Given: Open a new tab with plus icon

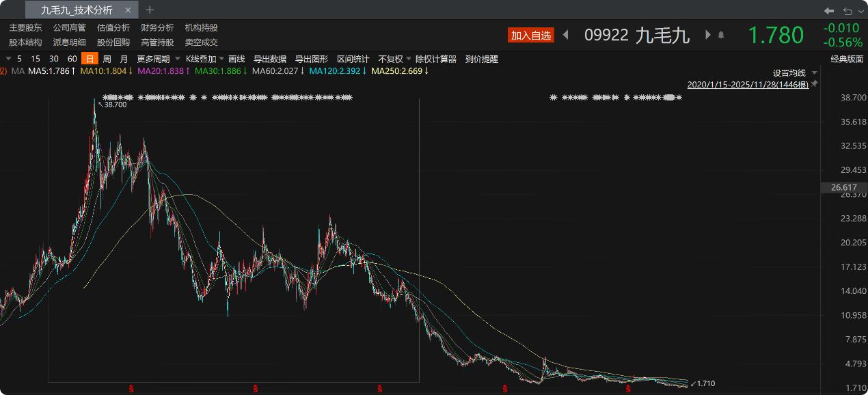Looking at the screenshot, I should point(150,10).
